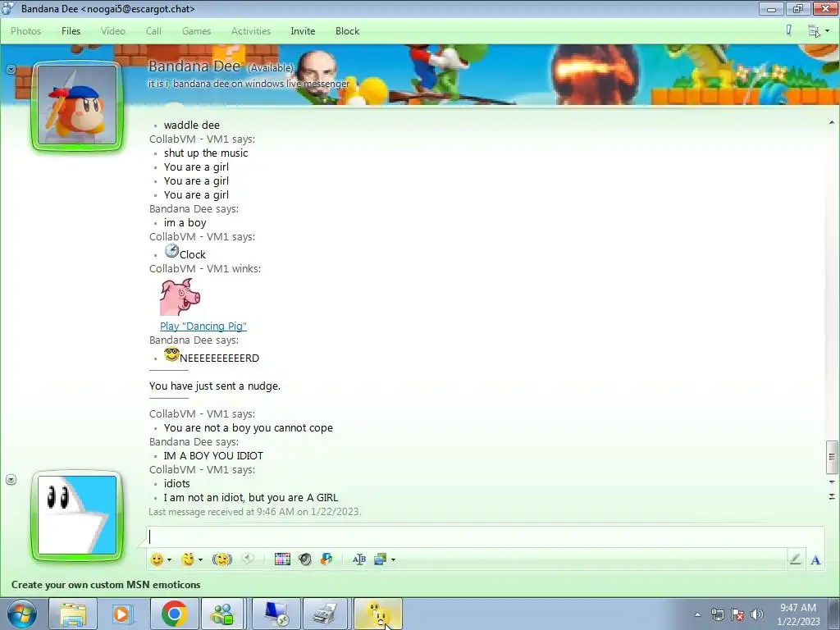Click the custom MSN emoticons ad text
Screen dimensions: 840x630
click(106, 584)
